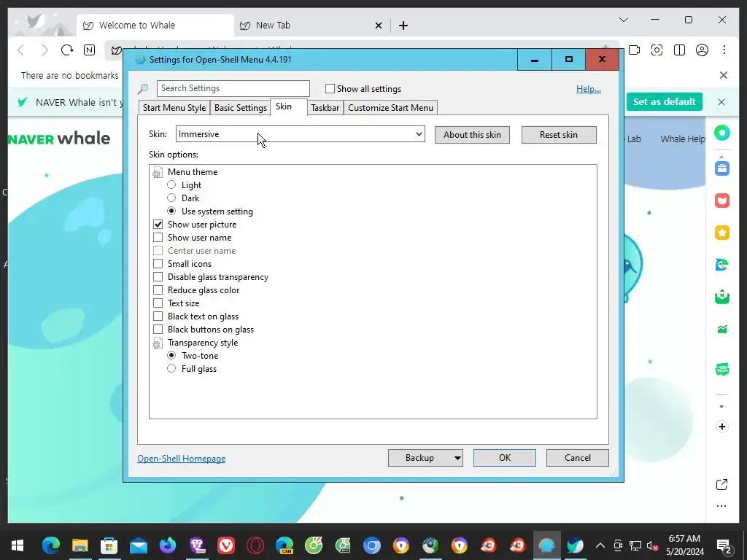The image size is (747, 560).
Task: Switch to Welcome to Whale browser tab
Action: (x=155, y=26)
